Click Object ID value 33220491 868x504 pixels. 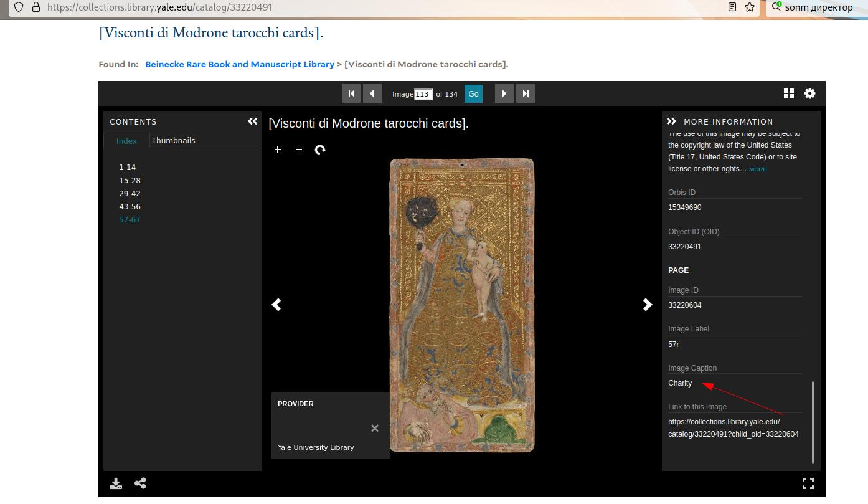[x=685, y=247]
